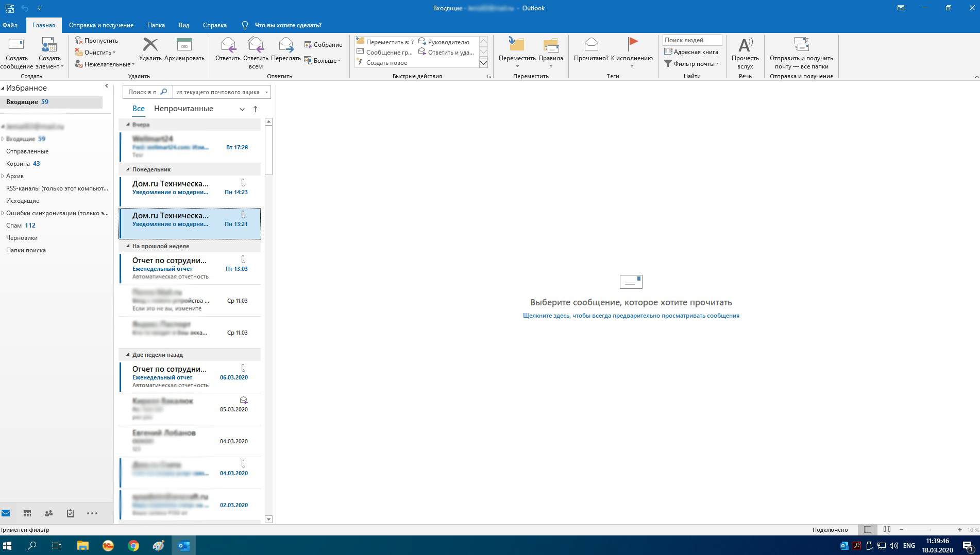980x555 pixels.
Task: Switch to normal view in status bar
Action: tap(868, 530)
